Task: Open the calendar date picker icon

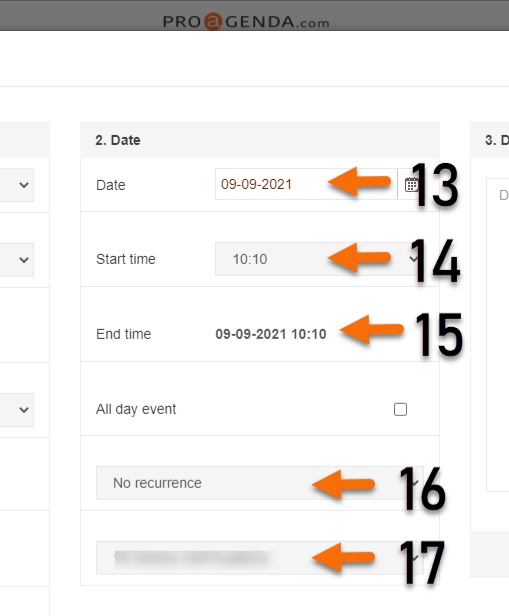Action: tap(411, 184)
